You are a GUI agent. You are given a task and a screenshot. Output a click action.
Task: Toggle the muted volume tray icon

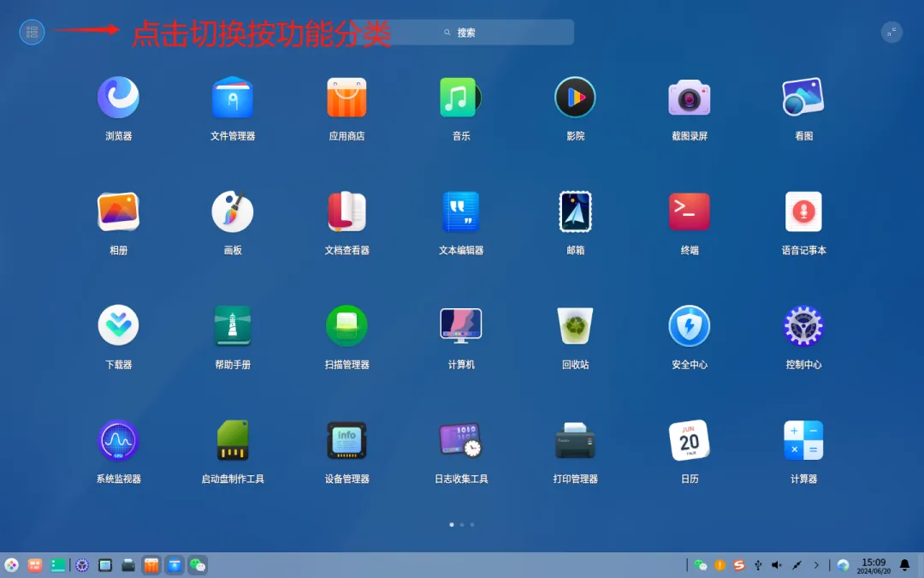click(x=777, y=566)
